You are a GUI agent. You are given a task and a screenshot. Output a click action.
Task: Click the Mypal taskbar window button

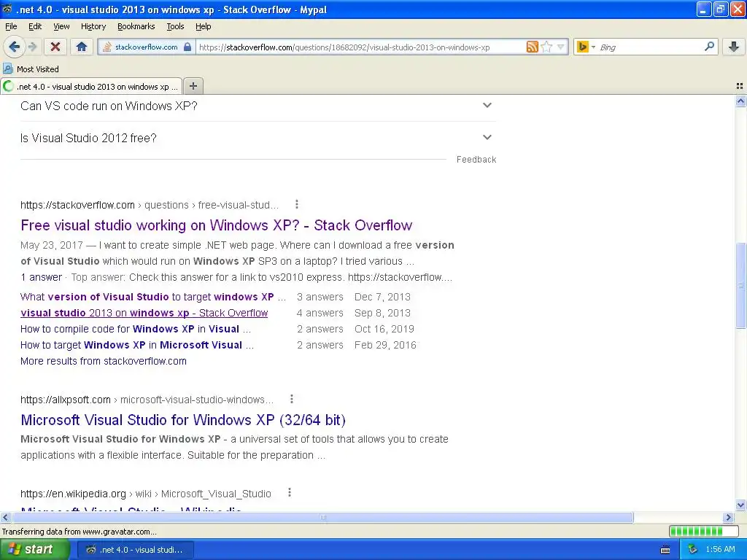pos(135,550)
